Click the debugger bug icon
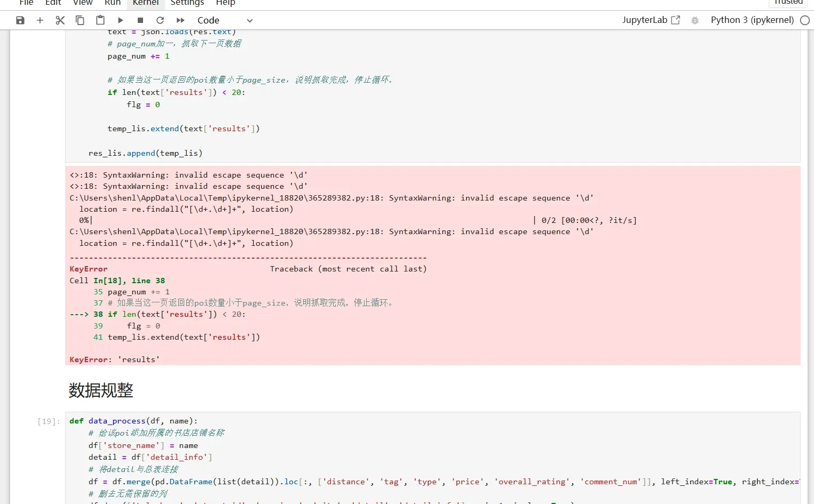Image resolution: width=814 pixels, height=504 pixels. [695, 20]
